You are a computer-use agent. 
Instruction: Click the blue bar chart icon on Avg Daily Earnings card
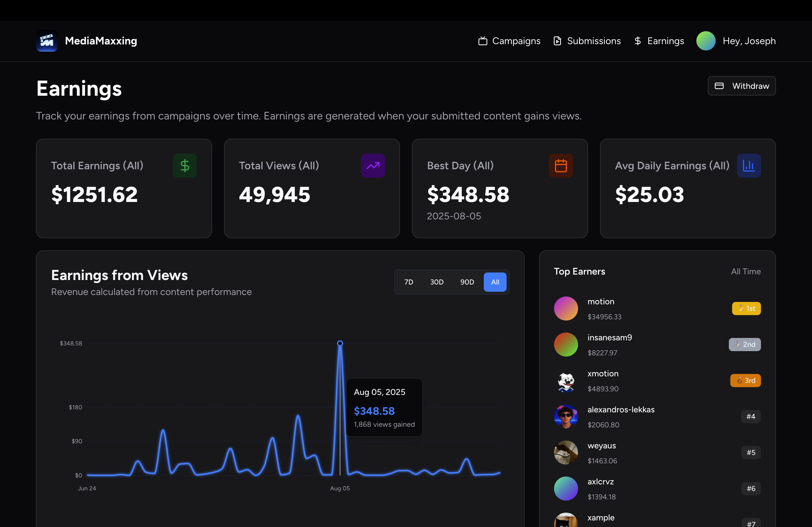pos(749,166)
